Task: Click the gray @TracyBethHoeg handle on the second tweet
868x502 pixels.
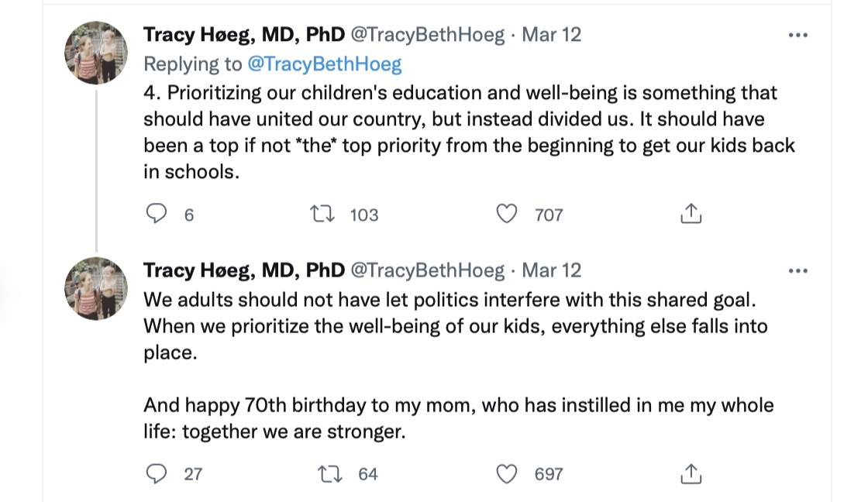Action: [x=427, y=270]
